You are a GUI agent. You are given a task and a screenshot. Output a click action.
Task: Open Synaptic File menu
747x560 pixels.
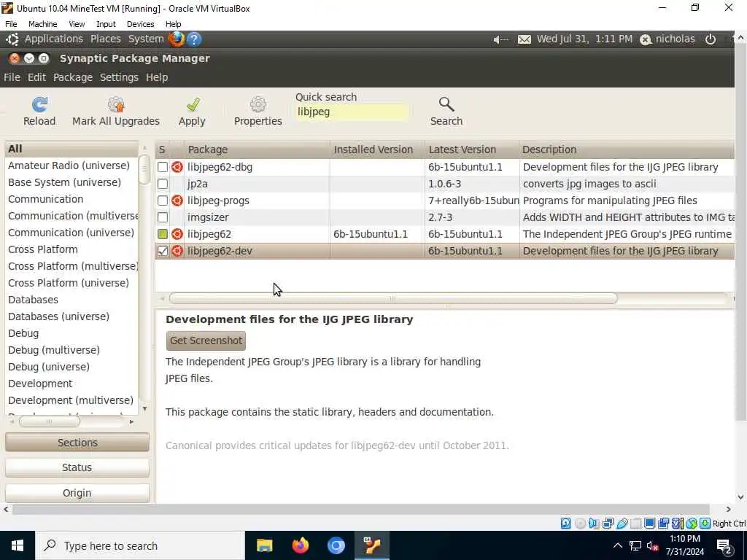pyautogui.click(x=12, y=77)
